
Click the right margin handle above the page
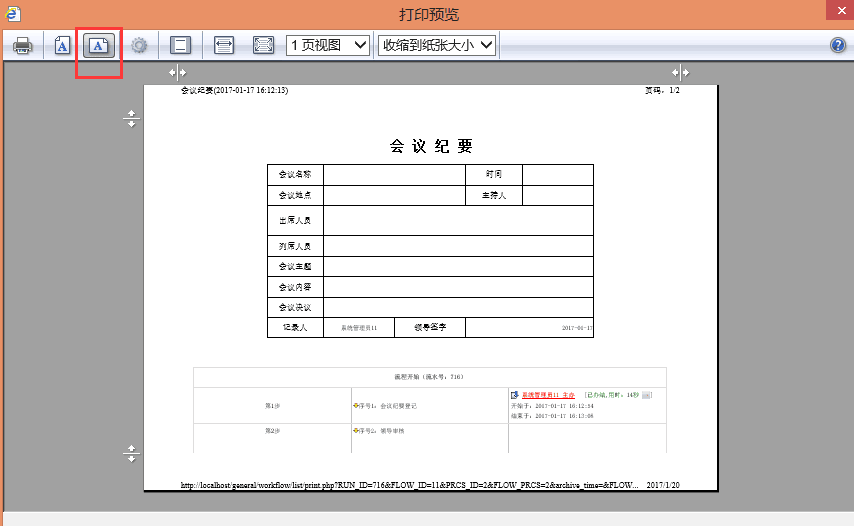tap(680, 72)
